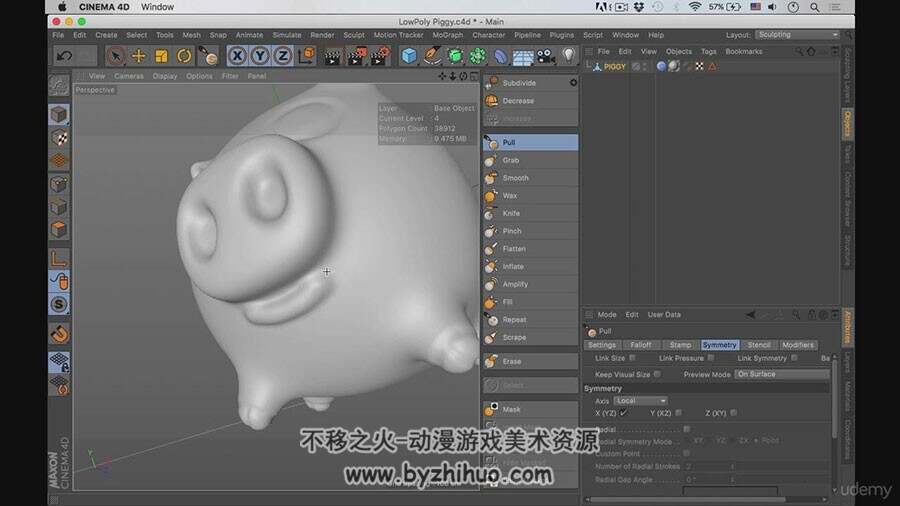Screen dimensions: 900x506
Task: Click the green array modeling icon
Action: tap(478, 56)
